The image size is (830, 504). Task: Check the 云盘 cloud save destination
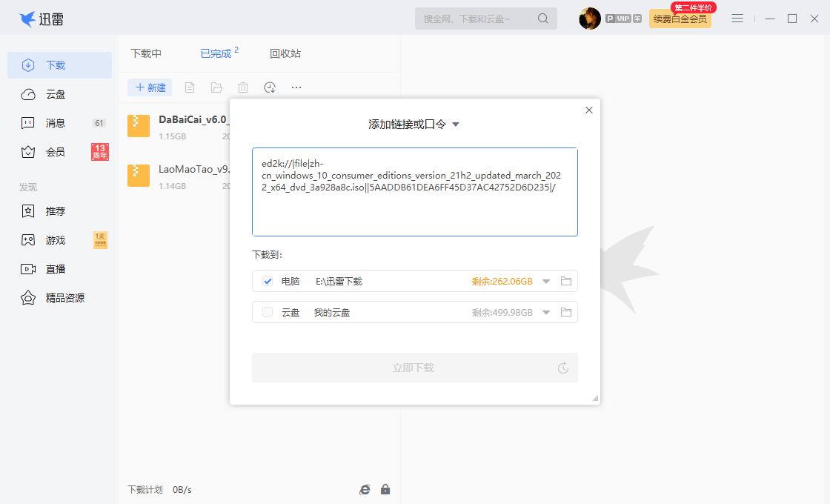tap(267, 312)
